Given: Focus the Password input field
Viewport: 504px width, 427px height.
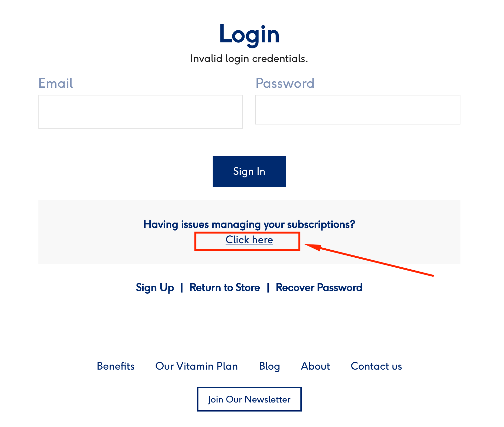Looking at the screenshot, I should tap(358, 110).
